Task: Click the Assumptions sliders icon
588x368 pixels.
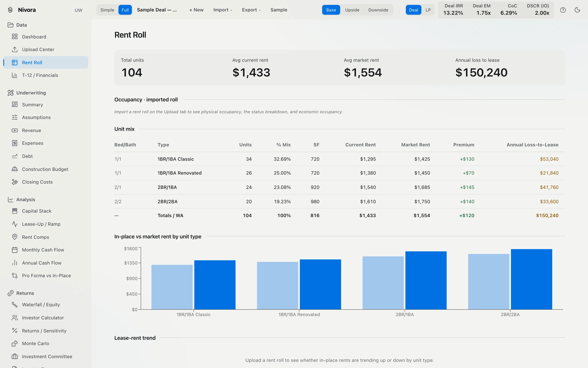Action: (x=14, y=117)
